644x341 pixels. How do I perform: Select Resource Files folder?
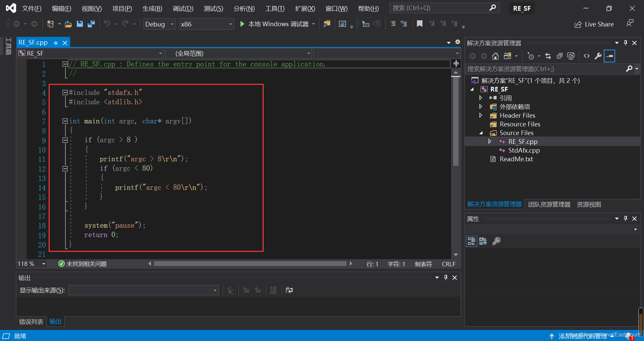(x=520, y=124)
